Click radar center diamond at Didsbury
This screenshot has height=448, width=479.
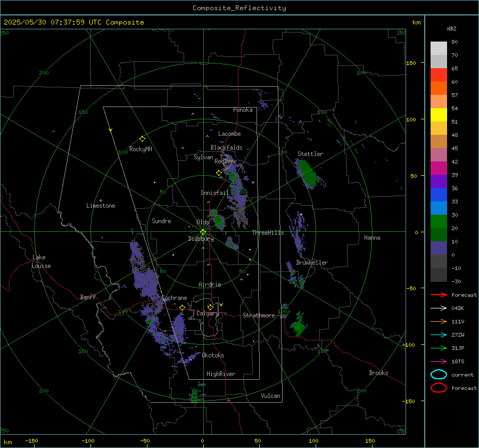pos(203,232)
